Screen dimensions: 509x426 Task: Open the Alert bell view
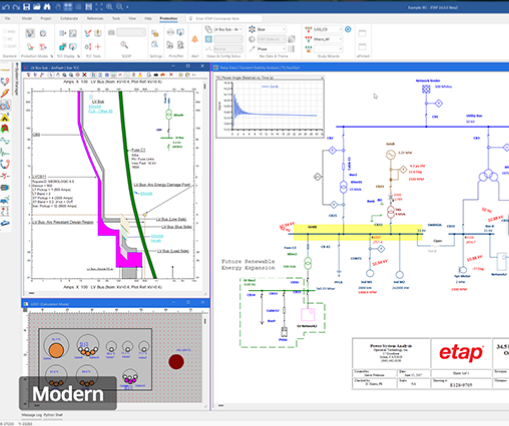point(195,39)
